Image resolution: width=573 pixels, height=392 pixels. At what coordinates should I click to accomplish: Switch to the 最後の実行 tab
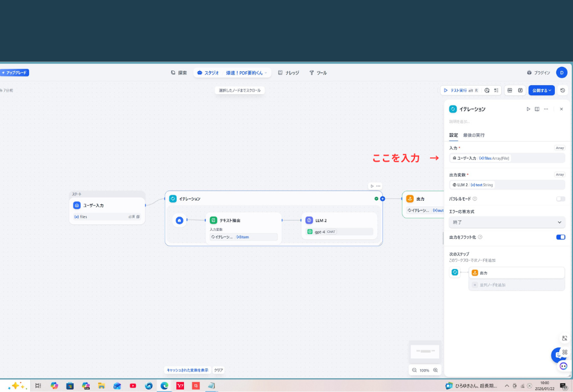click(473, 135)
